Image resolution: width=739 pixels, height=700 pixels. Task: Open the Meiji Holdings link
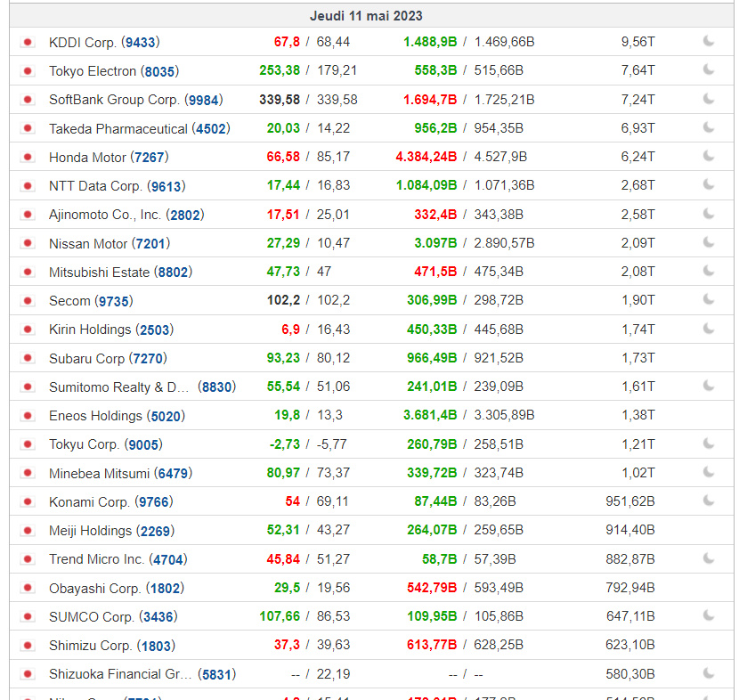pos(91,531)
